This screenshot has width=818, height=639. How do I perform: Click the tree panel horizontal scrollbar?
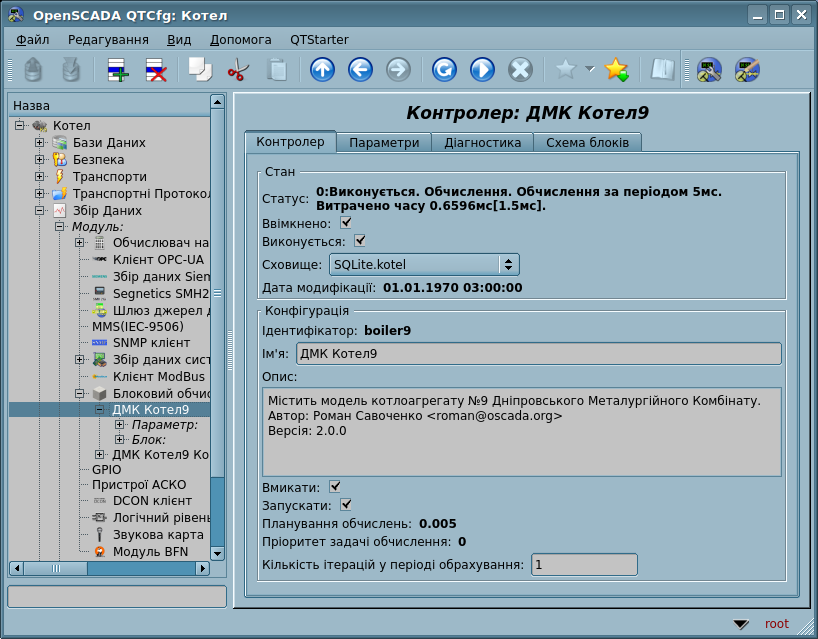click(109, 568)
